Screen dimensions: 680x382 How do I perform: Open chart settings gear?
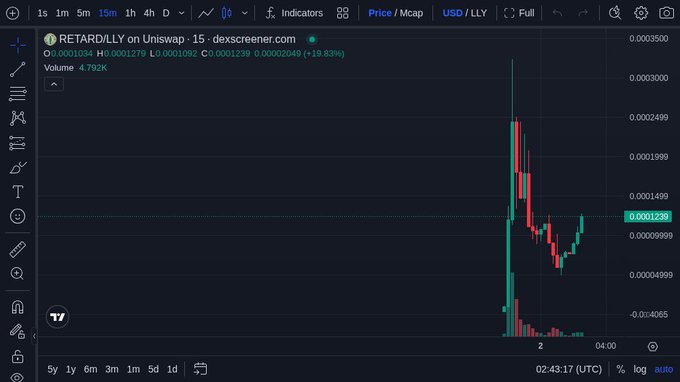coord(641,13)
